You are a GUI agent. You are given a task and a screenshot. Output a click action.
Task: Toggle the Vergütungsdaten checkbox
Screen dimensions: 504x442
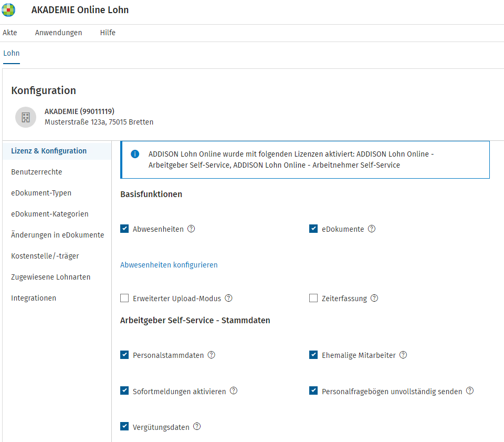point(124,427)
